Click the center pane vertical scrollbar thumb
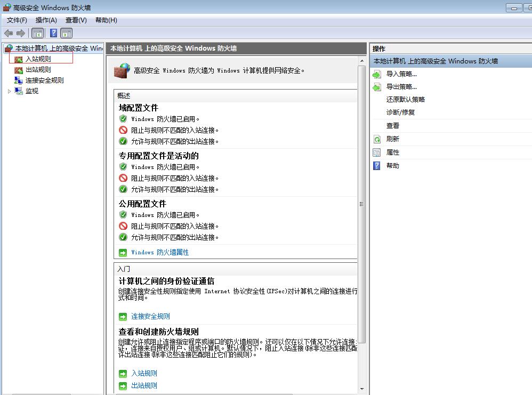This screenshot has width=532, height=395. point(362,204)
